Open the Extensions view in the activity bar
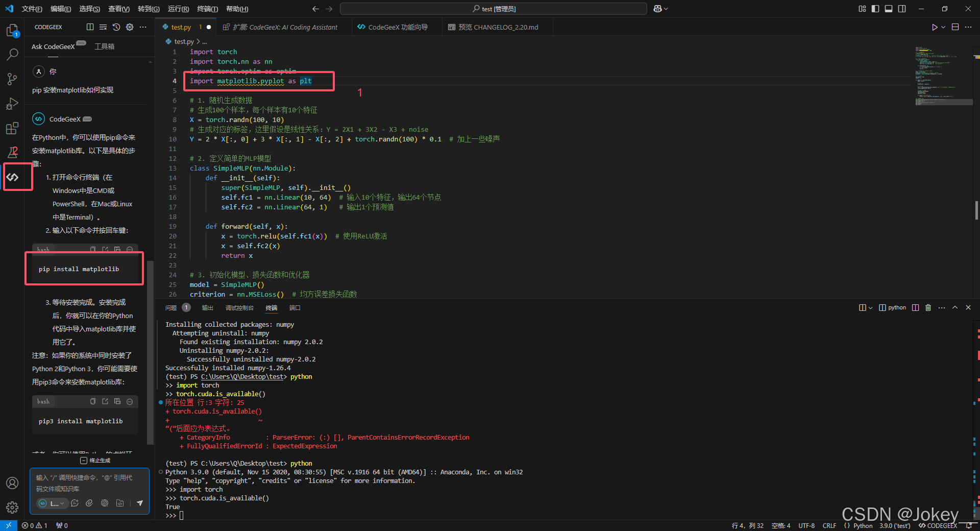Viewport: 980px width, 531px height. [12, 128]
